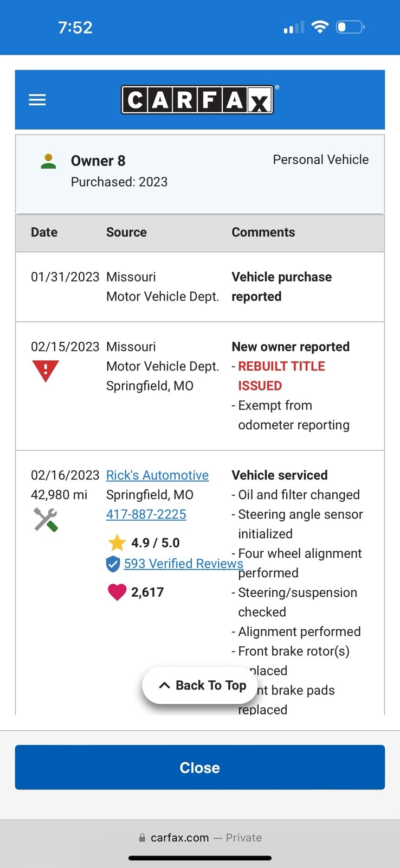Click the Date column header
Image resolution: width=400 pixels, height=868 pixels.
[44, 232]
